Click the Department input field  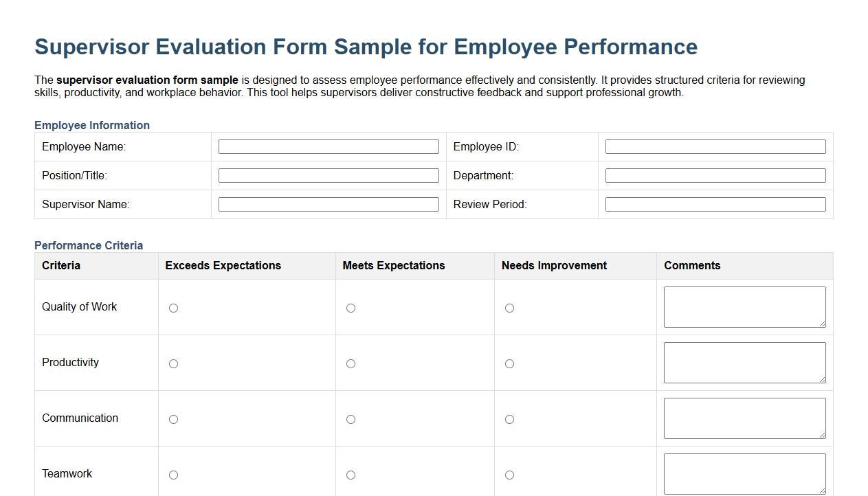point(715,175)
